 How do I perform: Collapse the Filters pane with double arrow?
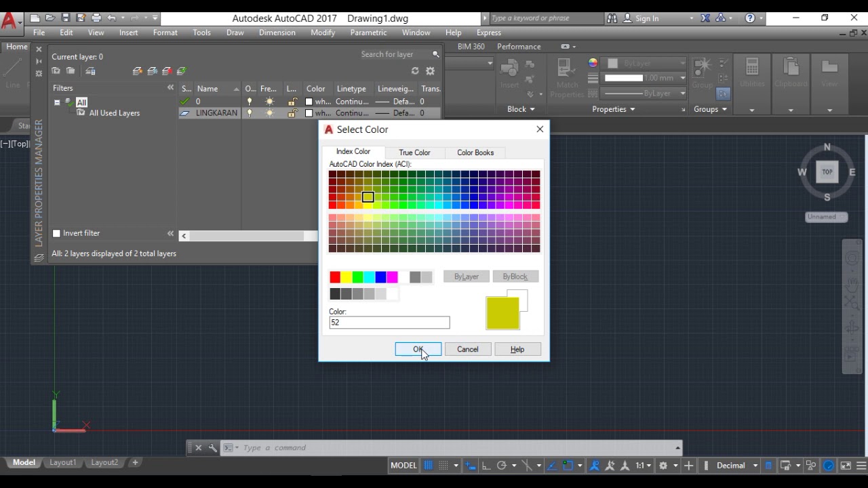170,88
